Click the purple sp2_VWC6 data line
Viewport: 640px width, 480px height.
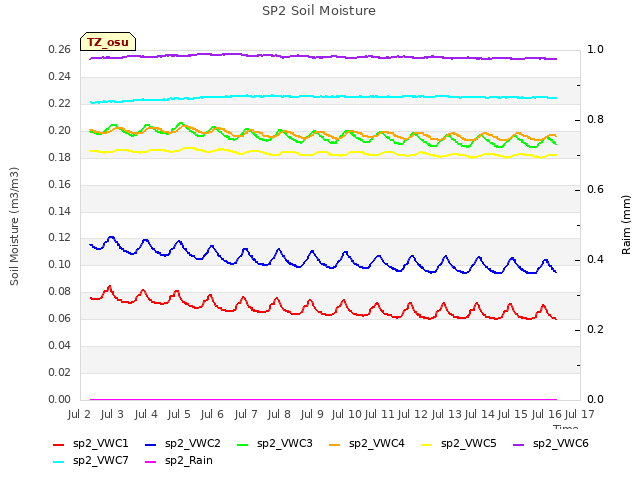click(x=323, y=57)
